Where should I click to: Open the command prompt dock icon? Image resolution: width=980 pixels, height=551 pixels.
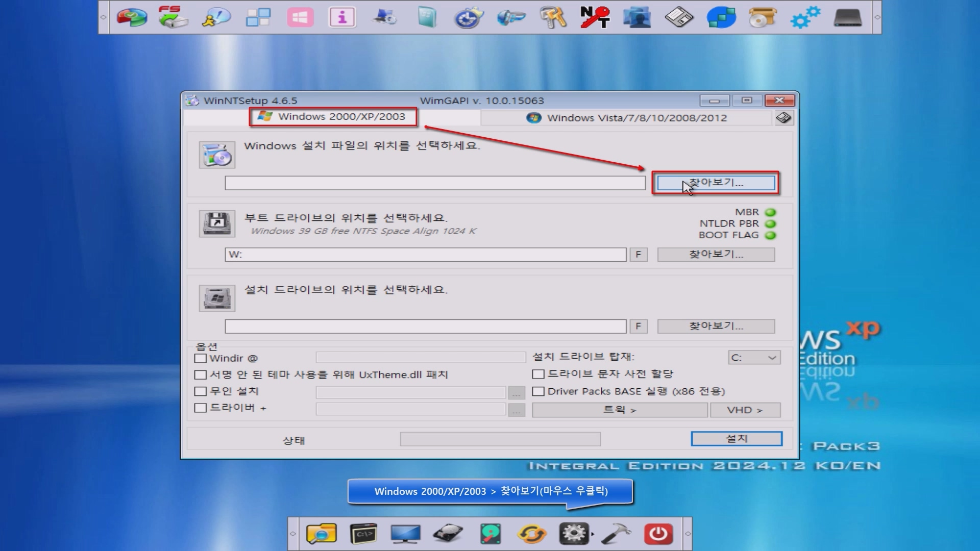[x=363, y=534]
